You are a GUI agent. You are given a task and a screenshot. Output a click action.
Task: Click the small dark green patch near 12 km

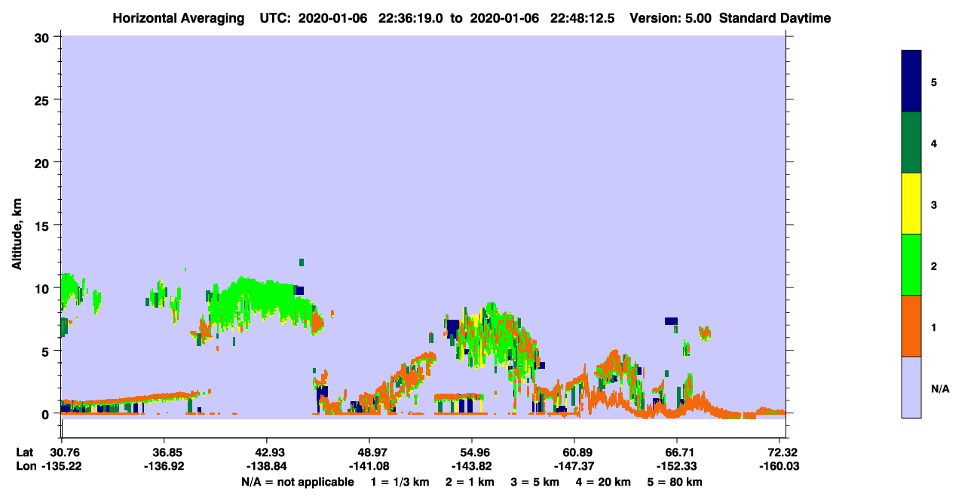pos(302,262)
